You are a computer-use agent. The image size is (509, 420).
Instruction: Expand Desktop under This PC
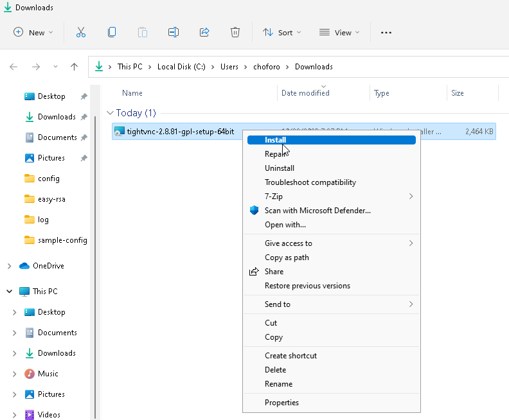(x=14, y=312)
